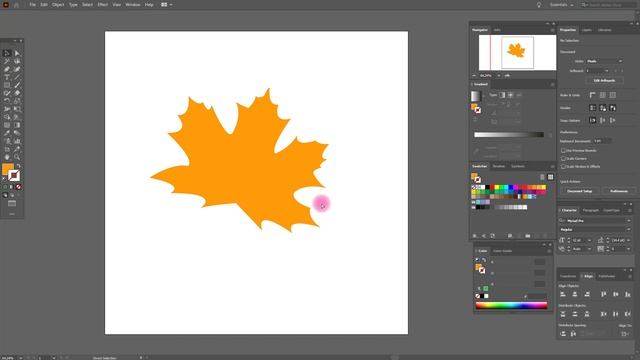Select the Type tool

pos(7,77)
